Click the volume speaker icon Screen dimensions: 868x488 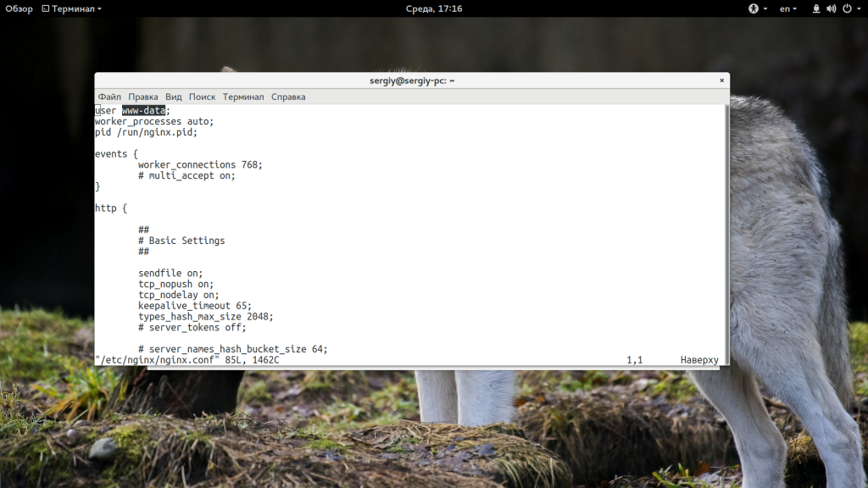point(831,8)
